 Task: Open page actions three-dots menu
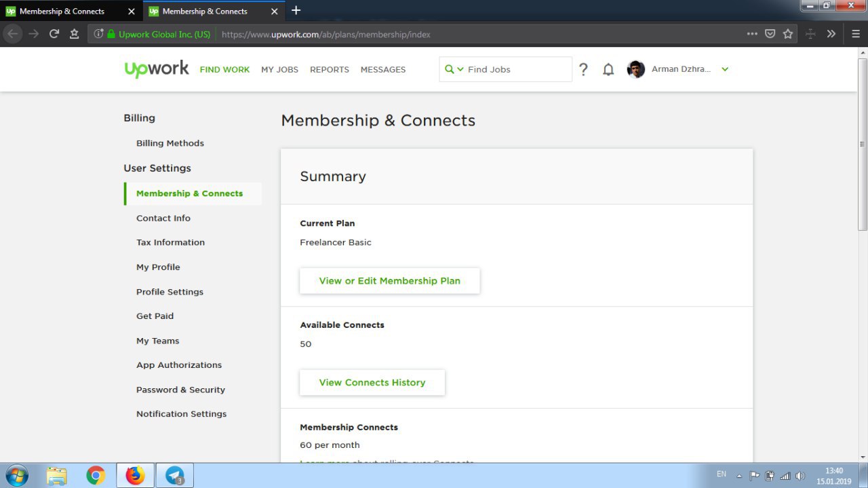tap(752, 34)
